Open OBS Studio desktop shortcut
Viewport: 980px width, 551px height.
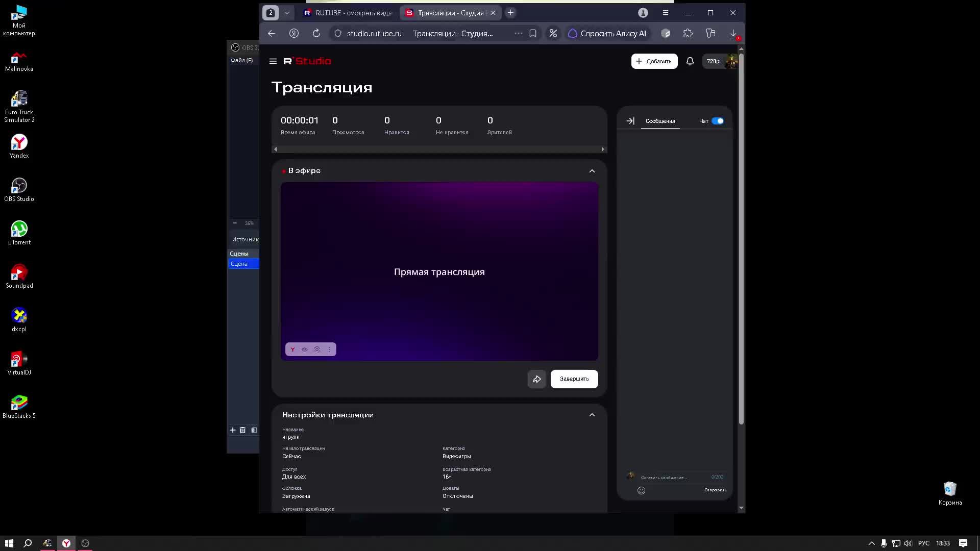pos(19,190)
